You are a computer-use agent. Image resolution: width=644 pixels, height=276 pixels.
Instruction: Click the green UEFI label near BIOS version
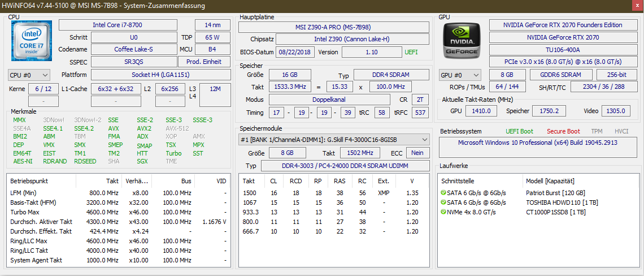[411, 52]
